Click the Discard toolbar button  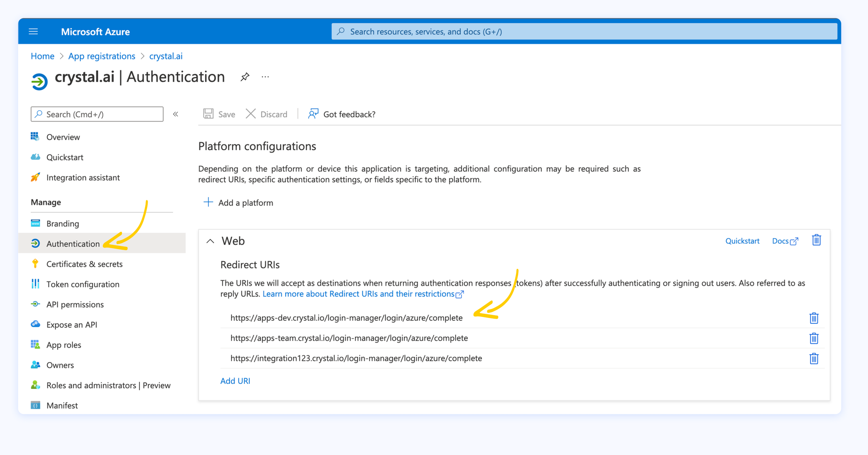pyautogui.click(x=266, y=114)
